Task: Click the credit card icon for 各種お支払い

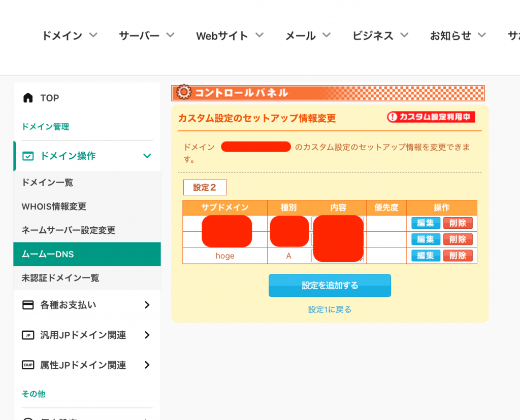Action: click(x=28, y=305)
